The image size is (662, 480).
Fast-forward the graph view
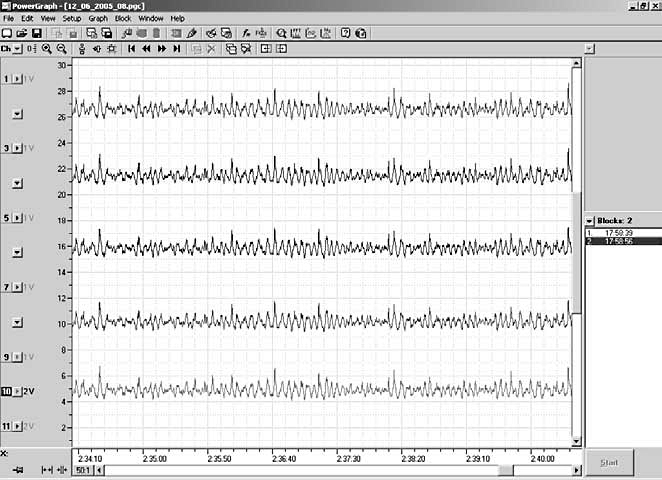tap(162, 49)
